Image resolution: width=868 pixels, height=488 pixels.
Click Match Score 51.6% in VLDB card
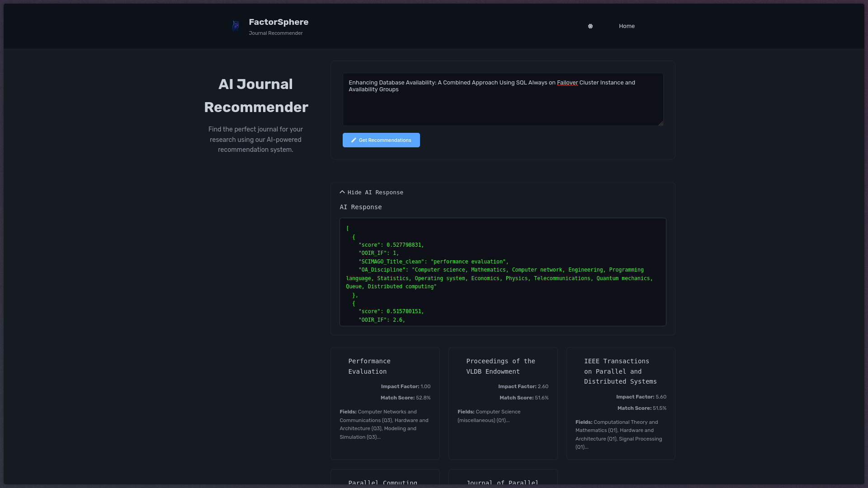(x=524, y=398)
